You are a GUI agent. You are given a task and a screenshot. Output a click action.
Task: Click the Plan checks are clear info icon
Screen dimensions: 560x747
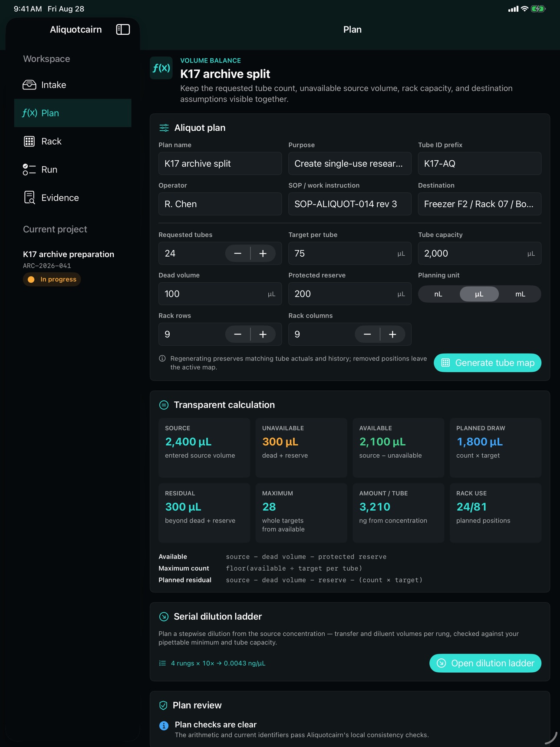pyautogui.click(x=164, y=726)
